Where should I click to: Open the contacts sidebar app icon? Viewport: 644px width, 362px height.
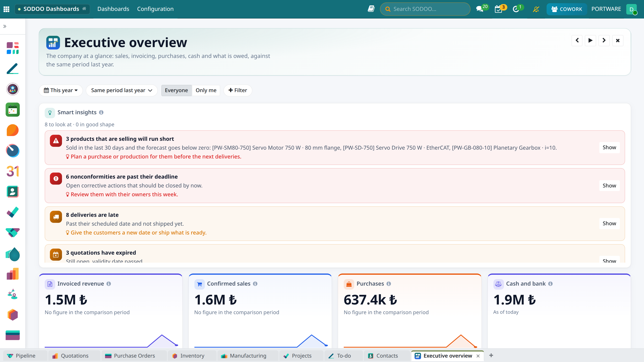(12, 192)
